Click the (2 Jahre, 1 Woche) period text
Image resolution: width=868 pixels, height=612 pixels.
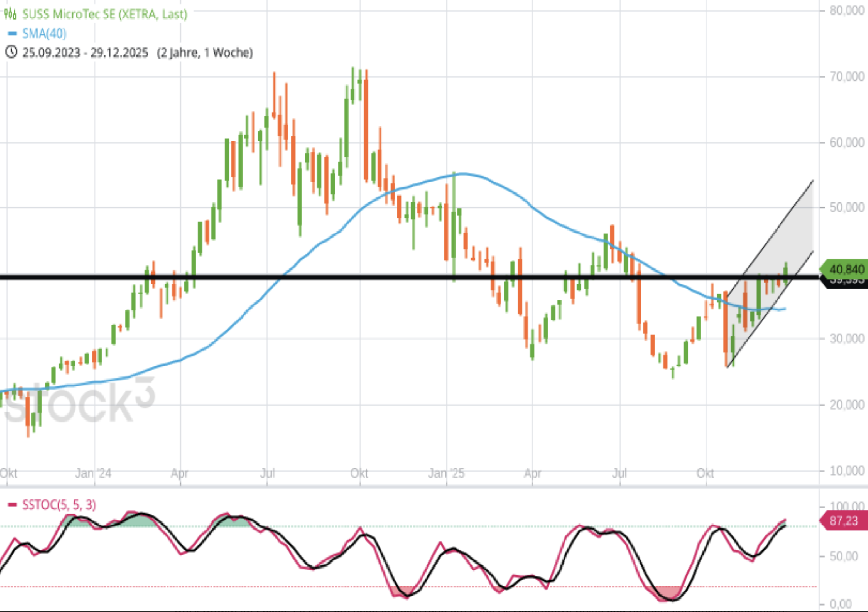[x=205, y=52]
